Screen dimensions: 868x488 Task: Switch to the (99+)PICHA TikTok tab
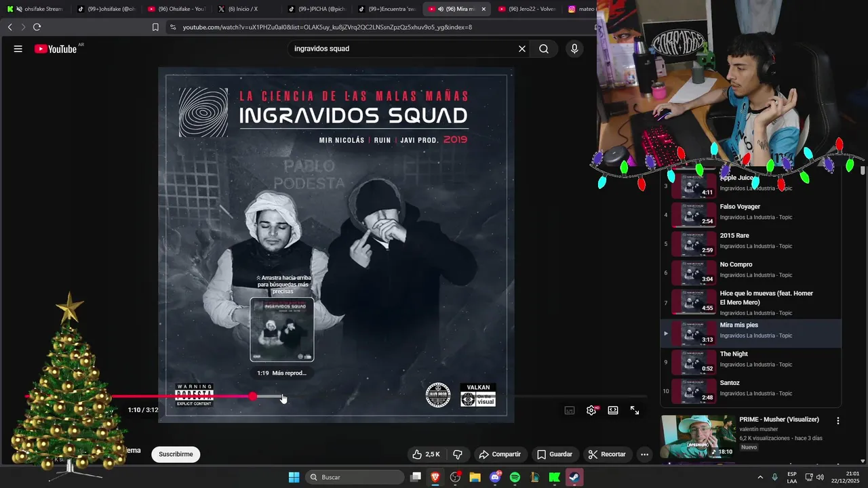click(x=316, y=9)
